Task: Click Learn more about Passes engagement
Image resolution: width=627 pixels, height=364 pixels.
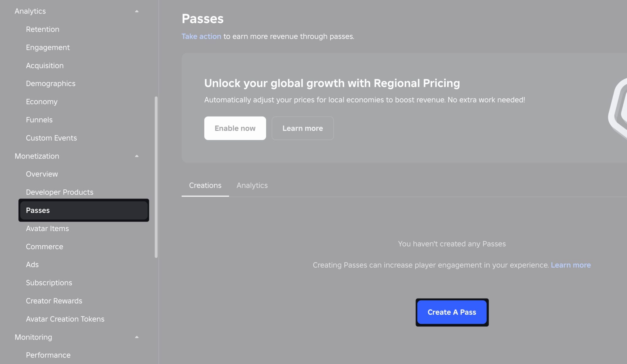Action: tap(570, 265)
